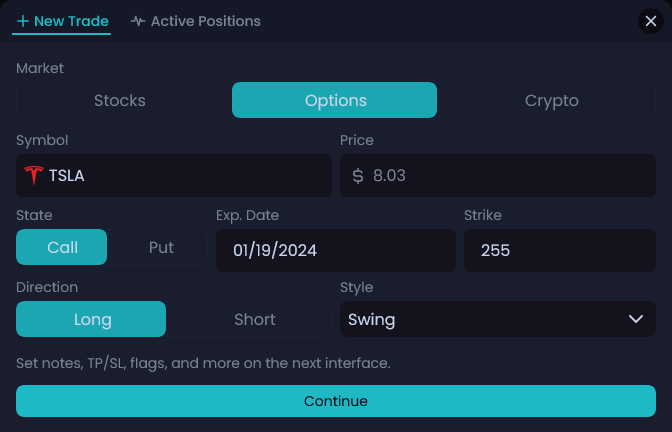Open the expiration date picker showing 01/19/2024

coord(336,250)
